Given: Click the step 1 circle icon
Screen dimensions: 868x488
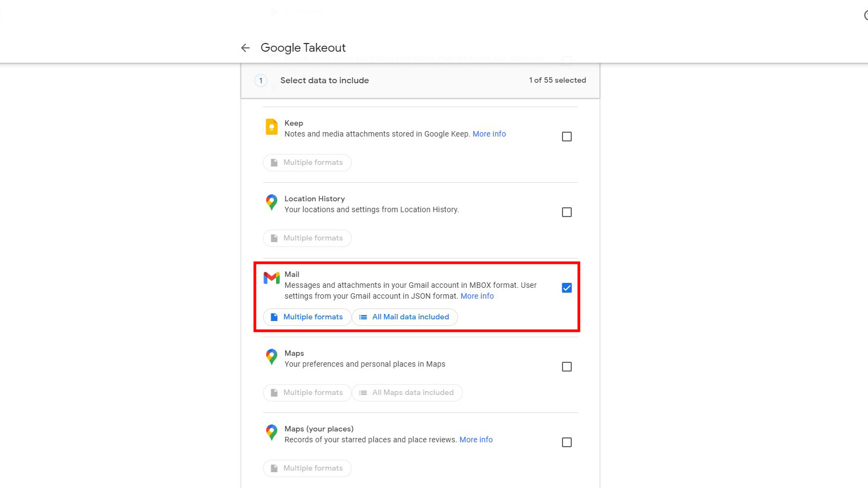Looking at the screenshot, I should pos(261,81).
